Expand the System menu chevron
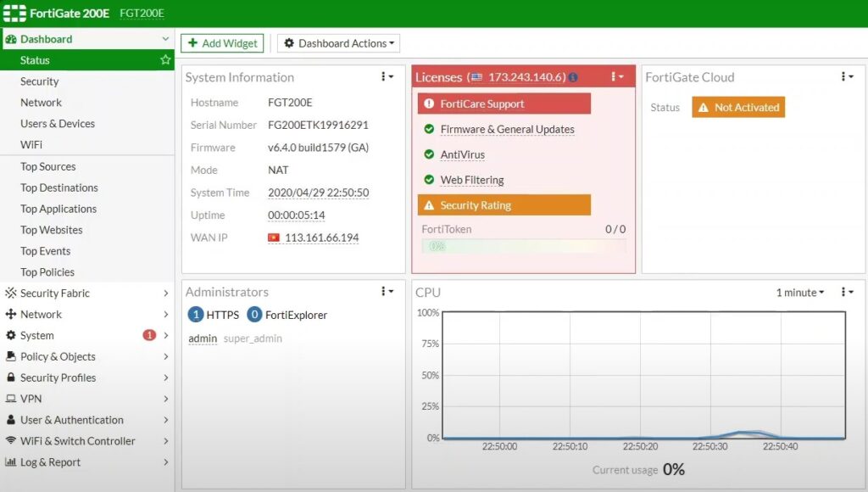The width and height of the screenshot is (868, 492). [x=165, y=335]
